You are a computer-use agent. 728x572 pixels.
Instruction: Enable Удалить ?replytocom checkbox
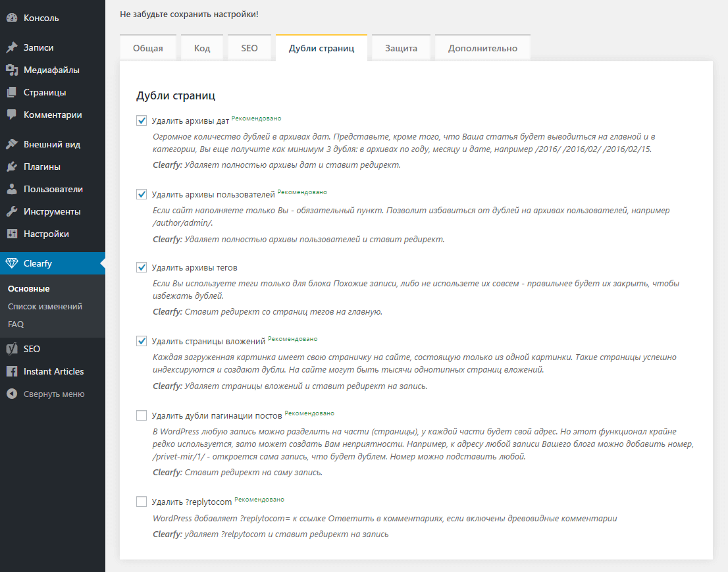[142, 502]
